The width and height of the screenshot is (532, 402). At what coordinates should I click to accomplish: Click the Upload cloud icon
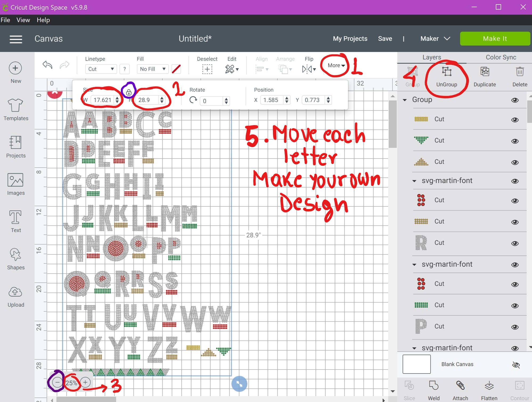(15, 292)
